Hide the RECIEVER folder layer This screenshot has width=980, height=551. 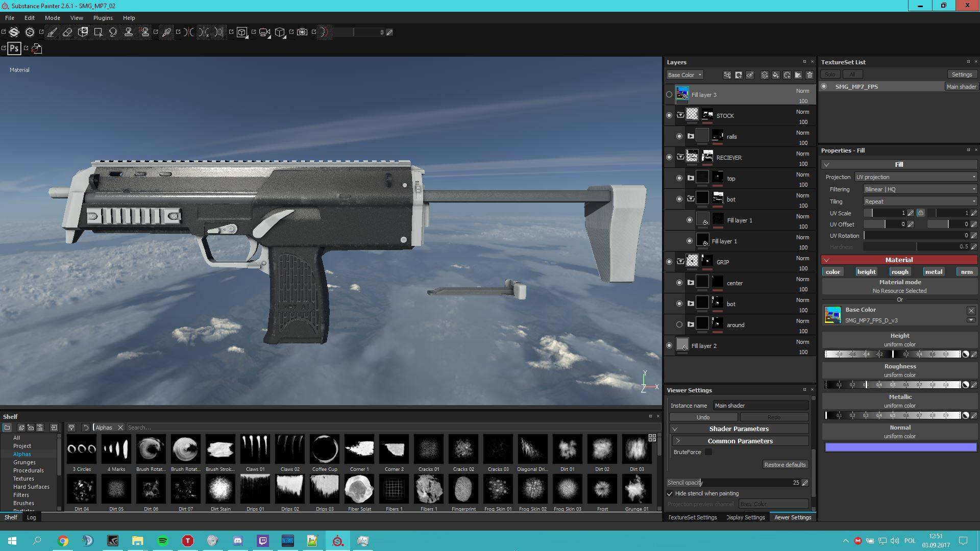[x=669, y=157]
